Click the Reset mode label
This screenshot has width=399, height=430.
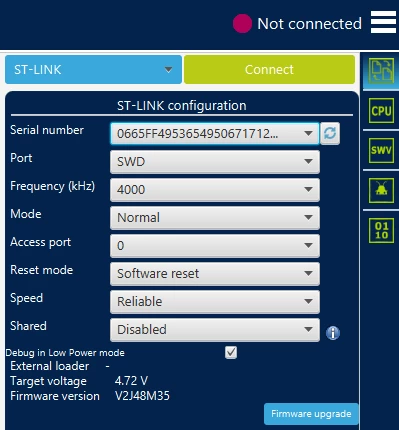pyautogui.click(x=42, y=270)
